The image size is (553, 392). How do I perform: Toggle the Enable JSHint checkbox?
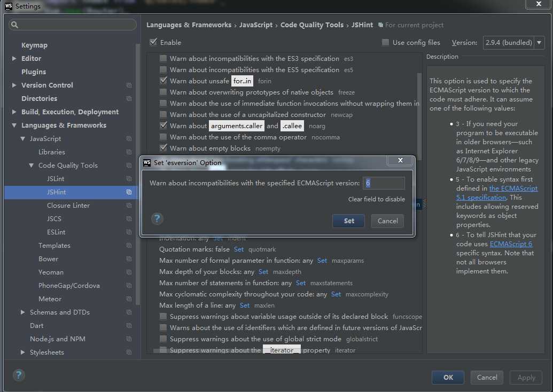[x=153, y=42]
